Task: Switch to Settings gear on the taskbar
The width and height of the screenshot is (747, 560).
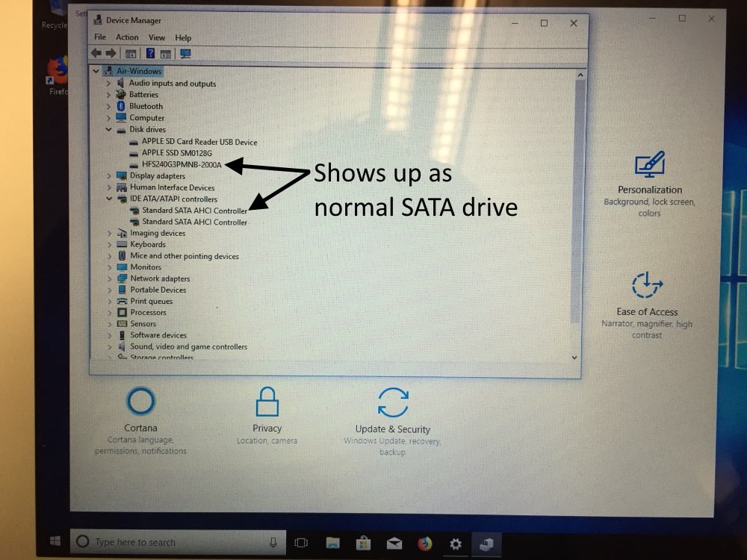Action: coord(456,544)
